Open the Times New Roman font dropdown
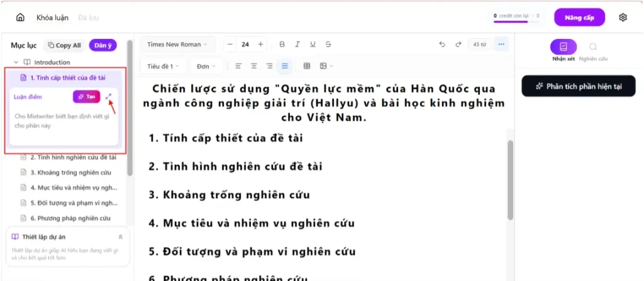 coord(178,45)
